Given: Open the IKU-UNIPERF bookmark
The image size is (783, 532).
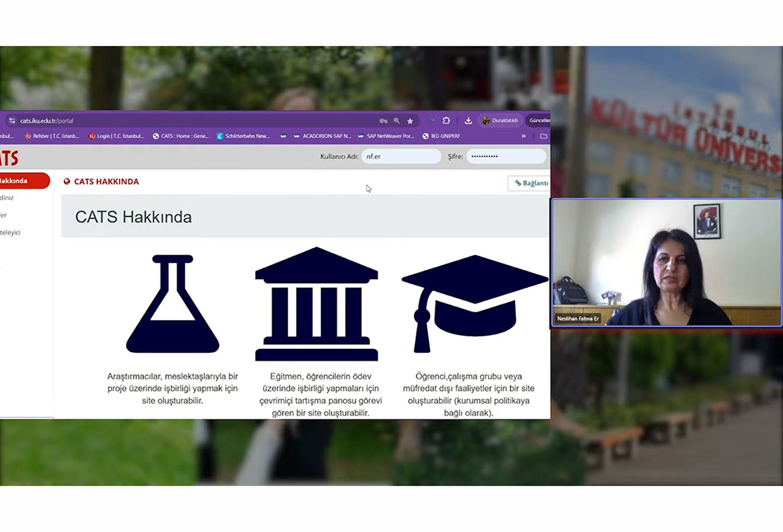Looking at the screenshot, I should (442, 136).
